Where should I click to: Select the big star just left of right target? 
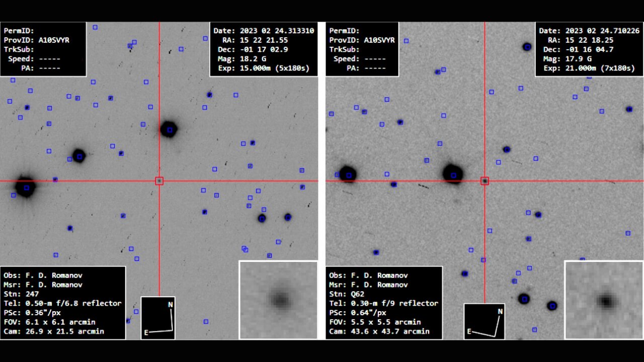coord(453,174)
